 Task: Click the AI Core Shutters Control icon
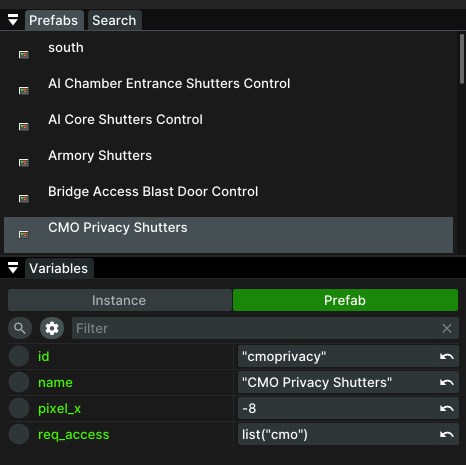point(24,127)
